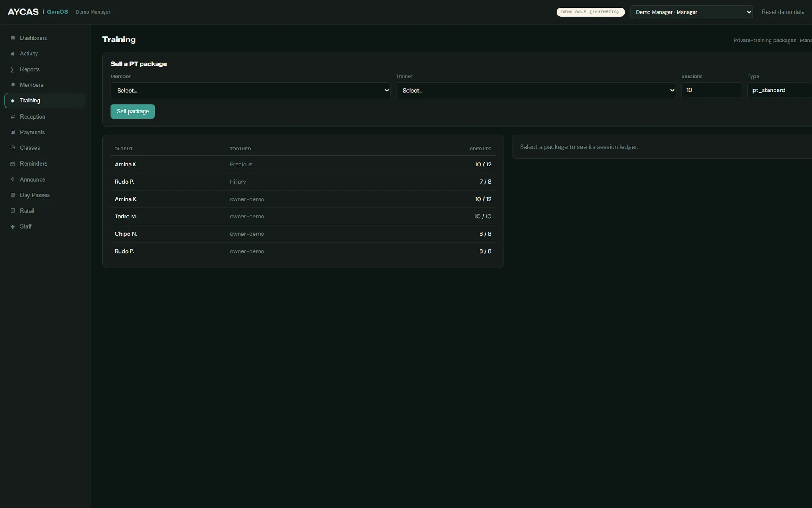Viewport: 812px width, 508px height.
Task: Click the Staff plus icon
Action: coord(13,226)
